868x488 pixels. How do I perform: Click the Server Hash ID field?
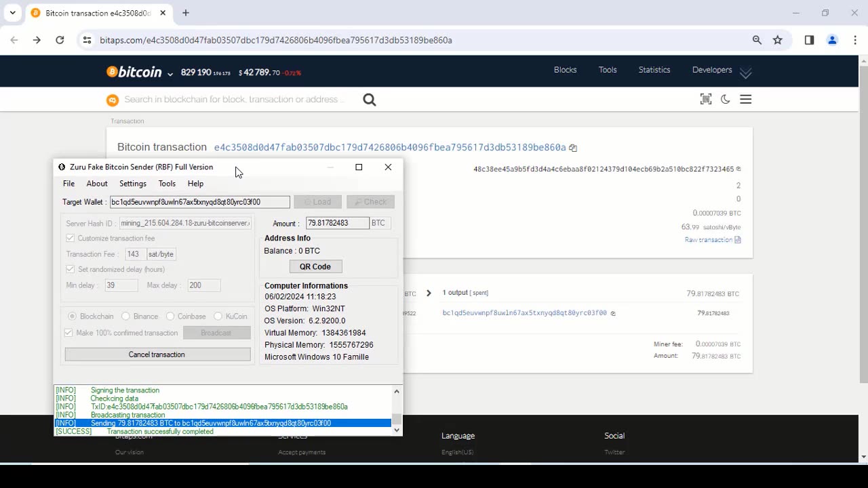coord(184,223)
